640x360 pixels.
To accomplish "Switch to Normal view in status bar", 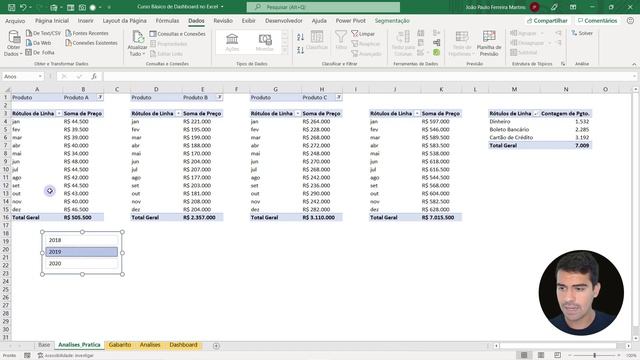I will [524, 355].
